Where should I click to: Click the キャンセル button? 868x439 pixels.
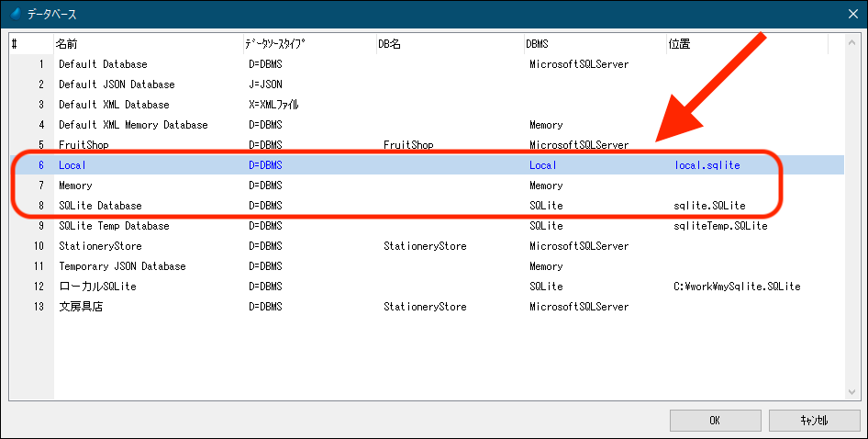(x=814, y=420)
